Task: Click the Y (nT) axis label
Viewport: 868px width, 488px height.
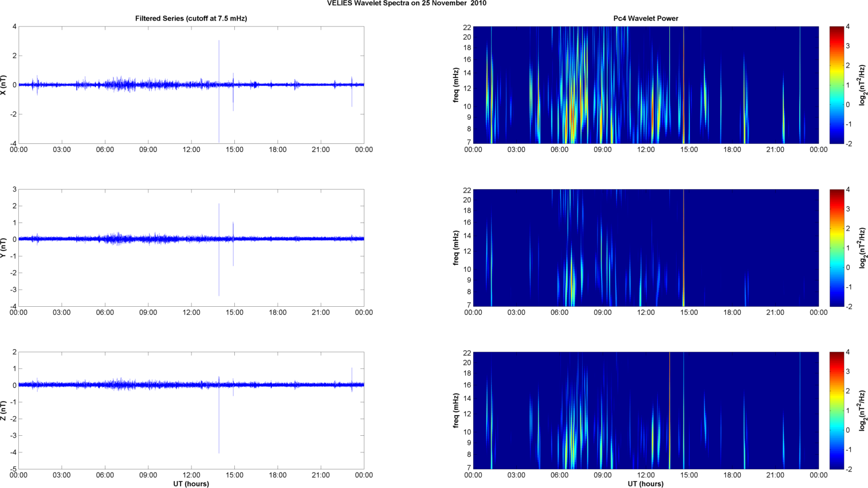Action: click(5, 248)
